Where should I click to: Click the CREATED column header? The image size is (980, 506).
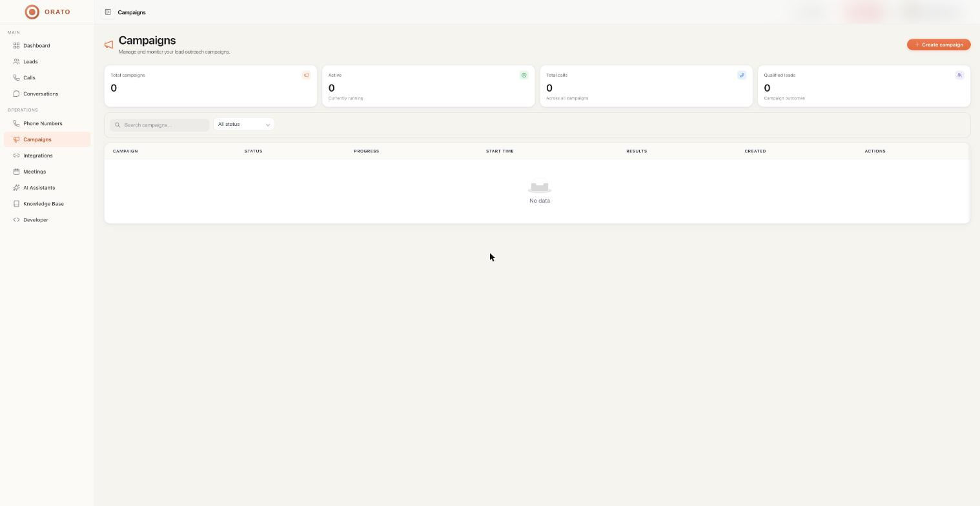coord(755,151)
